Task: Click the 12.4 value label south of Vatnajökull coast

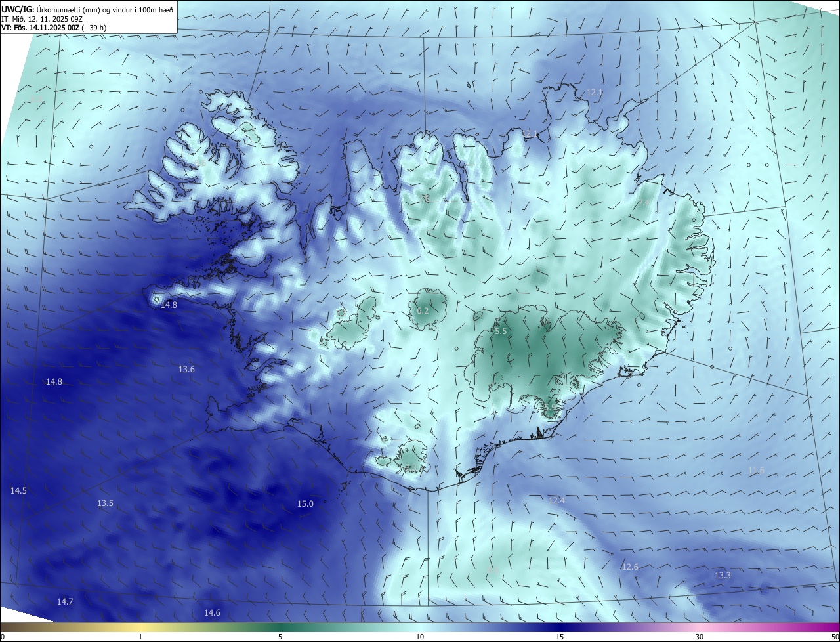Action: (556, 500)
